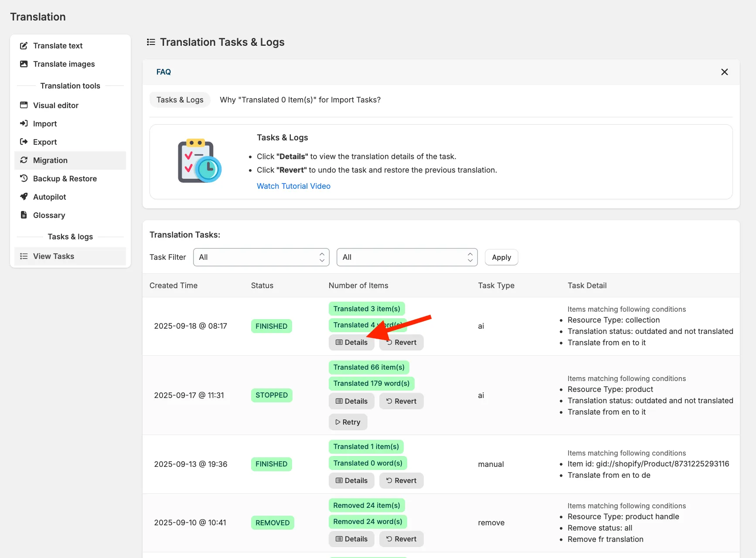Open Autopilot in the sidebar
The height and width of the screenshot is (558, 756).
tap(70, 197)
